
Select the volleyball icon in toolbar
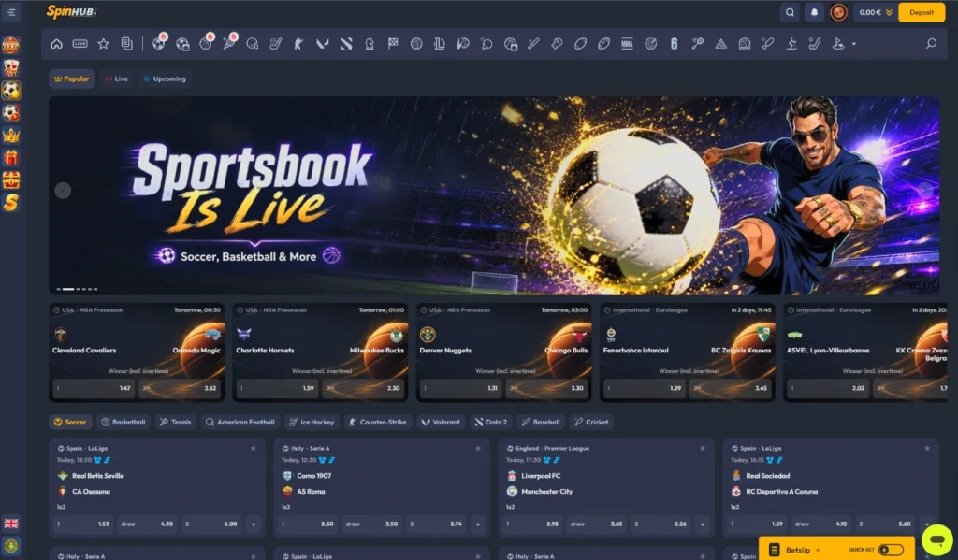[x=416, y=44]
